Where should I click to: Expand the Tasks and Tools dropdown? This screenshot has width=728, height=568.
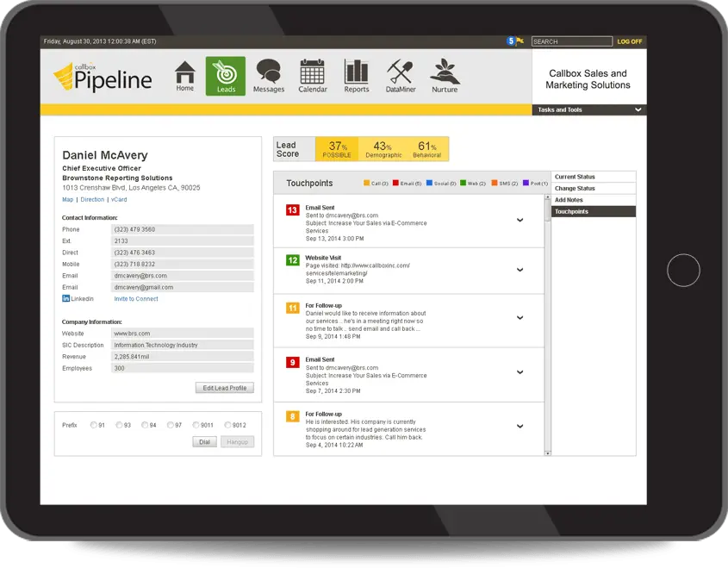click(589, 110)
